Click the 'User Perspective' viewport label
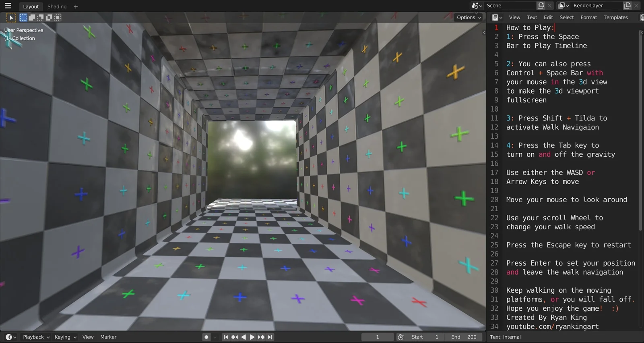Viewport: 644px width, 343px height. pos(24,30)
